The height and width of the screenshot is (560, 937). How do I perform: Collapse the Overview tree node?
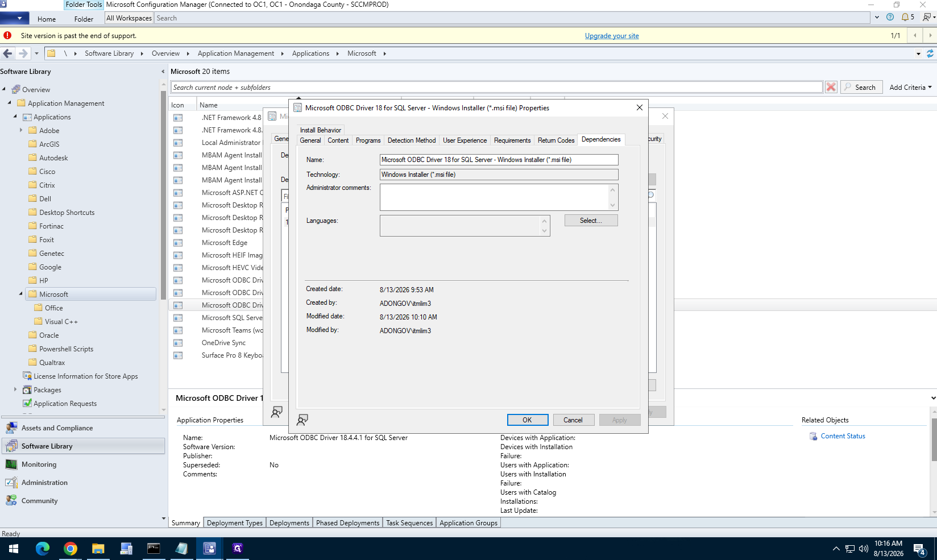[4, 89]
